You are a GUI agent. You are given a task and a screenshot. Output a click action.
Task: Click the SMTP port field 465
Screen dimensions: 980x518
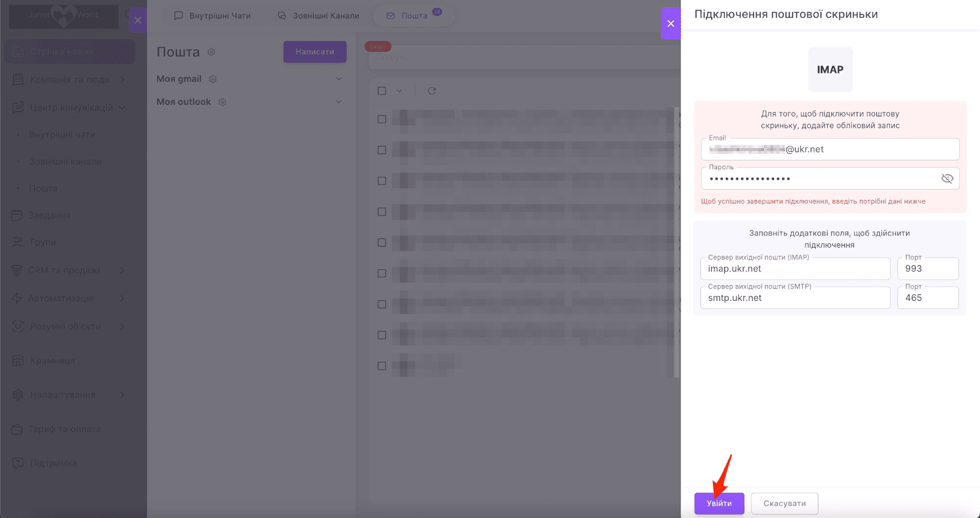click(928, 298)
